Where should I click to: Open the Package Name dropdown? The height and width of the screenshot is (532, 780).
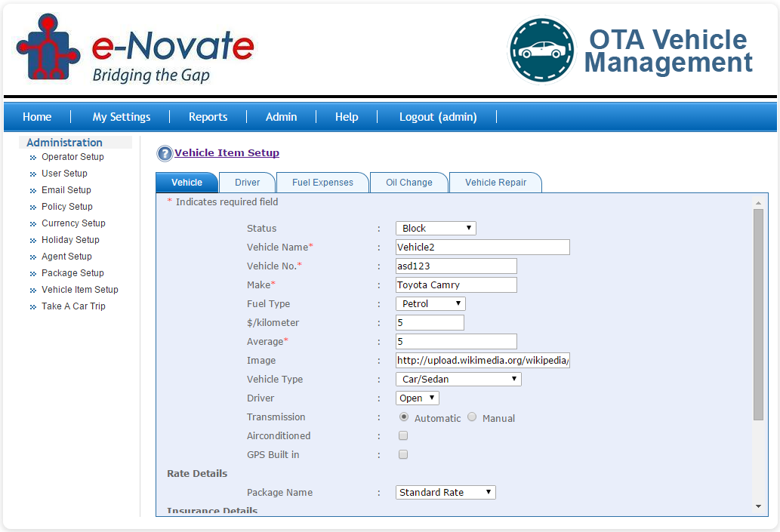pyautogui.click(x=445, y=492)
